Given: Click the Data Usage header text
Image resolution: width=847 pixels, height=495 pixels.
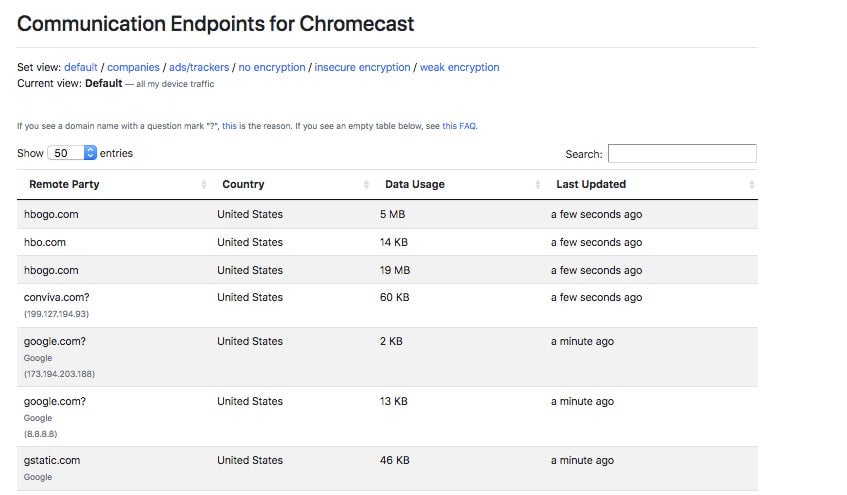Looking at the screenshot, I should click(x=414, y=184).
